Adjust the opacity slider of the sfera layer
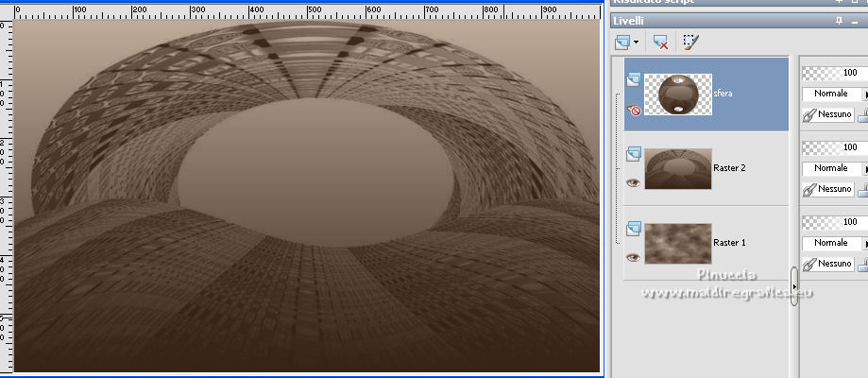This screenshot has height=378, width=868. click(x=835, y=73)
